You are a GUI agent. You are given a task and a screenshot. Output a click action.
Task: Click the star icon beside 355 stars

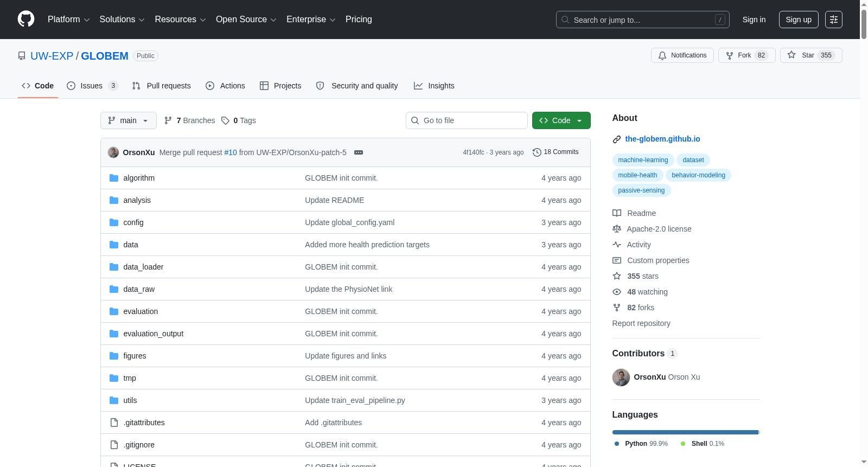[617, 276]
